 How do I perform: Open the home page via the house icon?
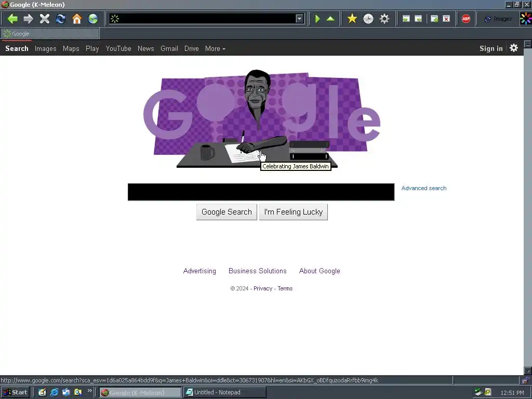pos(77,19)
